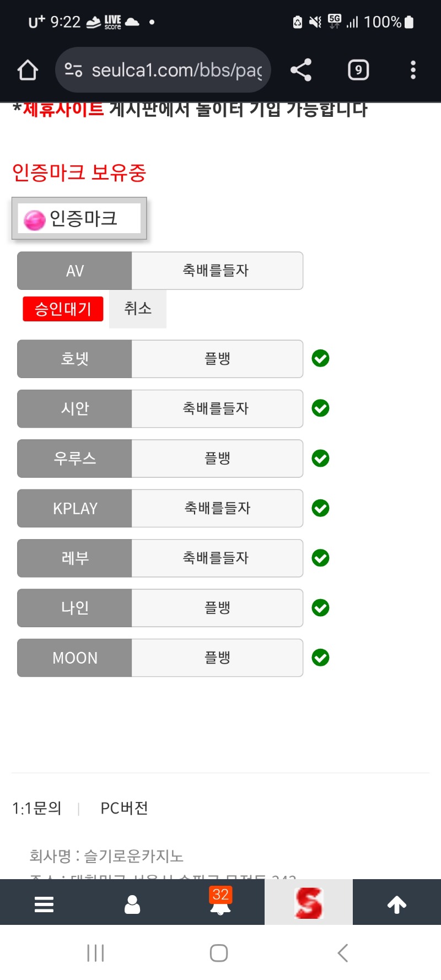Tap the Android back navigation button
This screenshot has height=980, width=441.
coord(343,953)
